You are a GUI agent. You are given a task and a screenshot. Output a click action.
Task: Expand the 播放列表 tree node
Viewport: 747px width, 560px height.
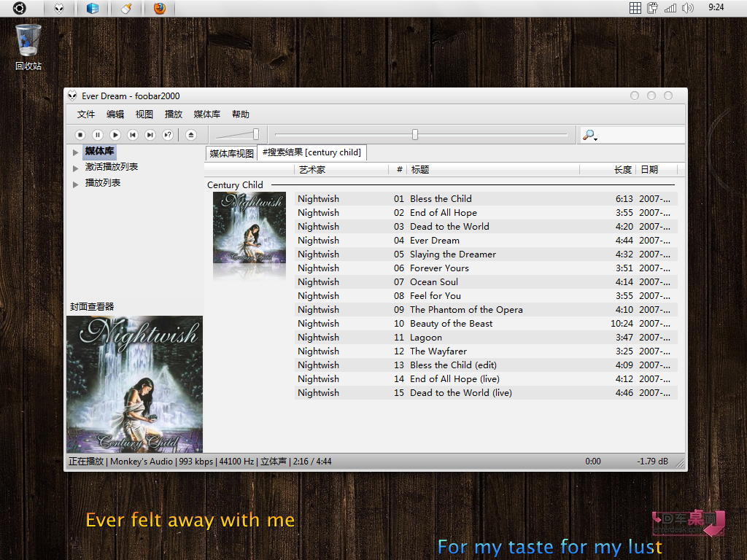pyautogui.click(x=75, y=184)
